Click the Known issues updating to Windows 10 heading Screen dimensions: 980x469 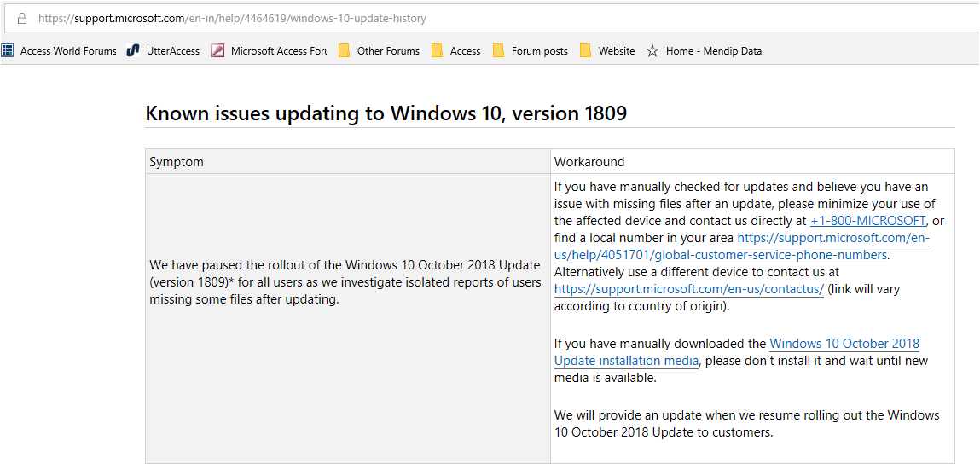click(x=386, y=113)
